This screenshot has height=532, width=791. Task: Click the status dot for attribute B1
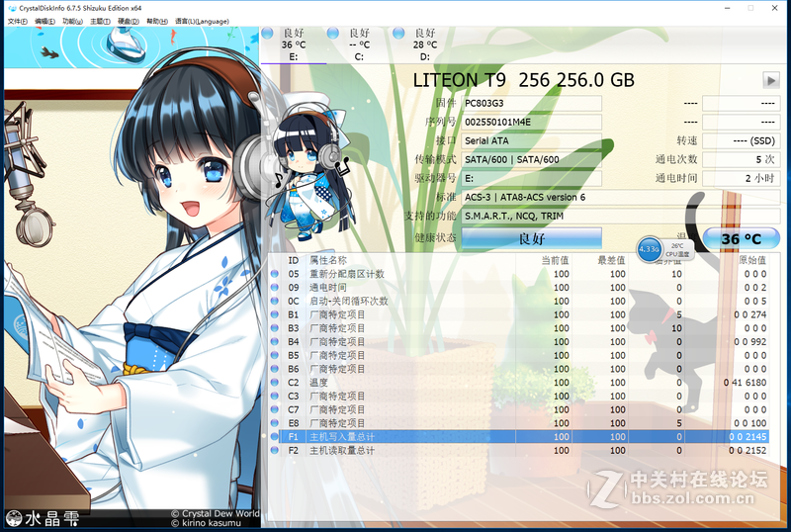275,314
